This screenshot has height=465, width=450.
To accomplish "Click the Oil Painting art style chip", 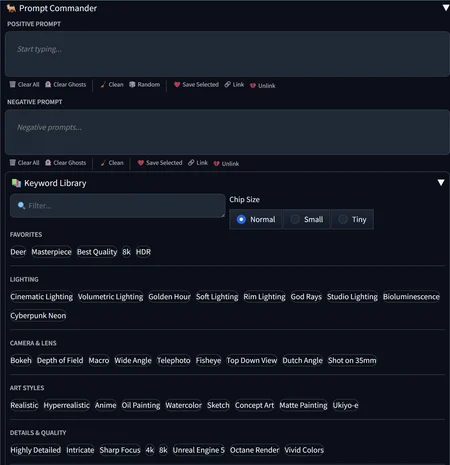I will pos(141,405).
